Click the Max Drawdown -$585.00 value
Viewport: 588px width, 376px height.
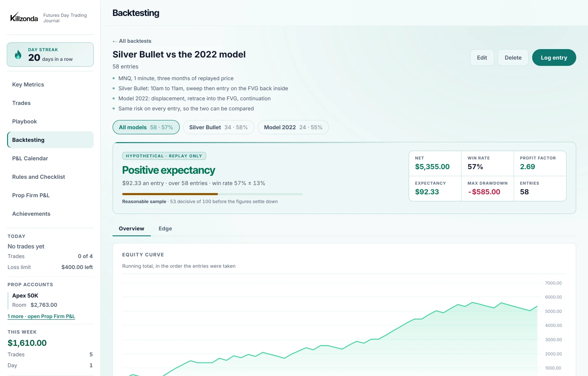click(x=484, y=192)
